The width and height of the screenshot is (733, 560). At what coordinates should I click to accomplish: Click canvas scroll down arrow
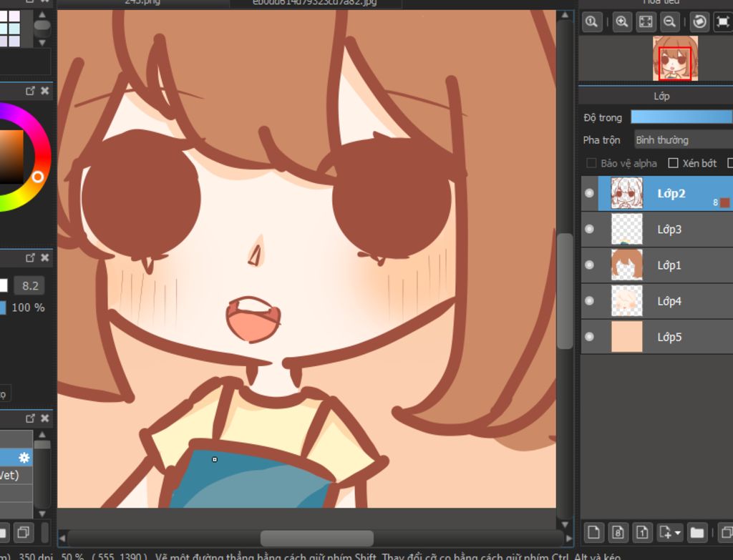click(565, 524)
